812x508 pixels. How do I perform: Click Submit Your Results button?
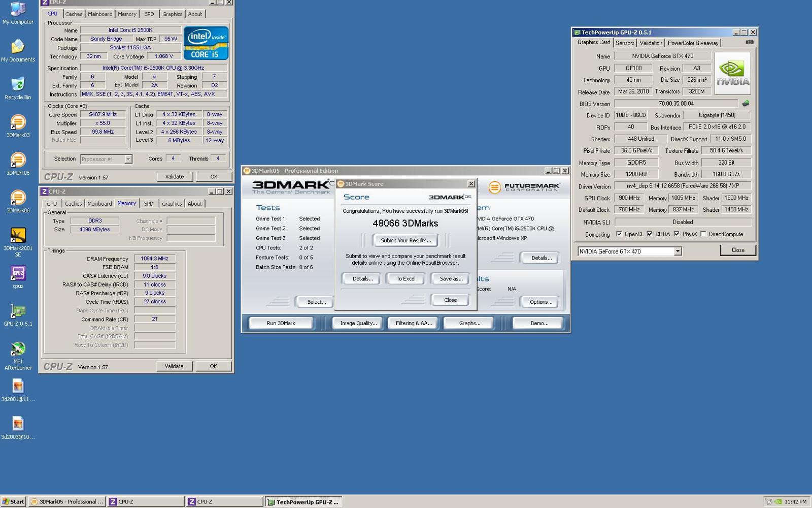pyautogui.click(x=405, y=240)
